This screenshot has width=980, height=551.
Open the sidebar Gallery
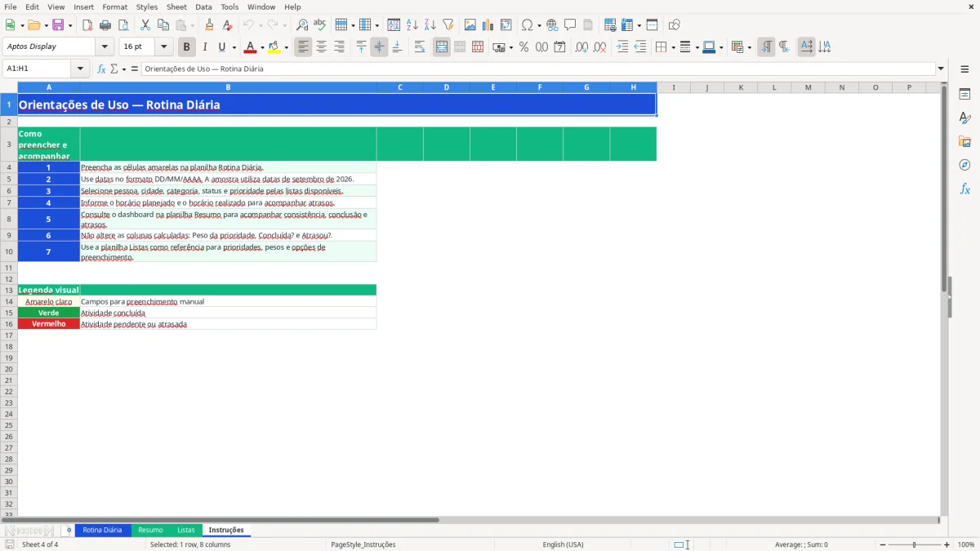click(x=964, y=141)
